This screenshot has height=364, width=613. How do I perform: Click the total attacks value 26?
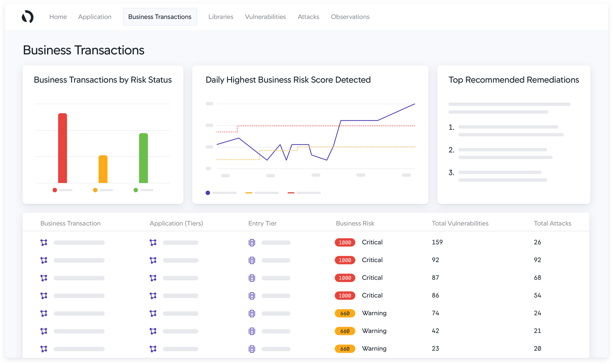click(537, 242)
